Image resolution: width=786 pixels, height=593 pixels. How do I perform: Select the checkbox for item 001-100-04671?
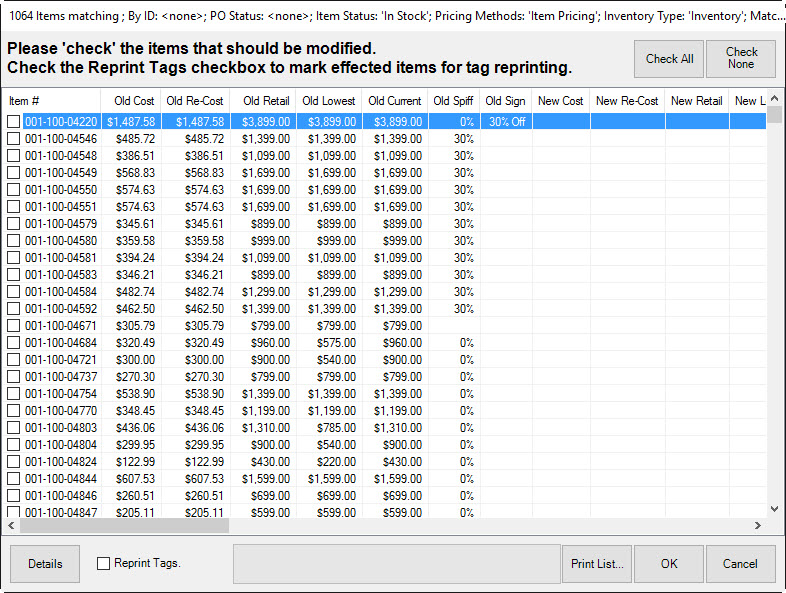[x=14, y=326]
